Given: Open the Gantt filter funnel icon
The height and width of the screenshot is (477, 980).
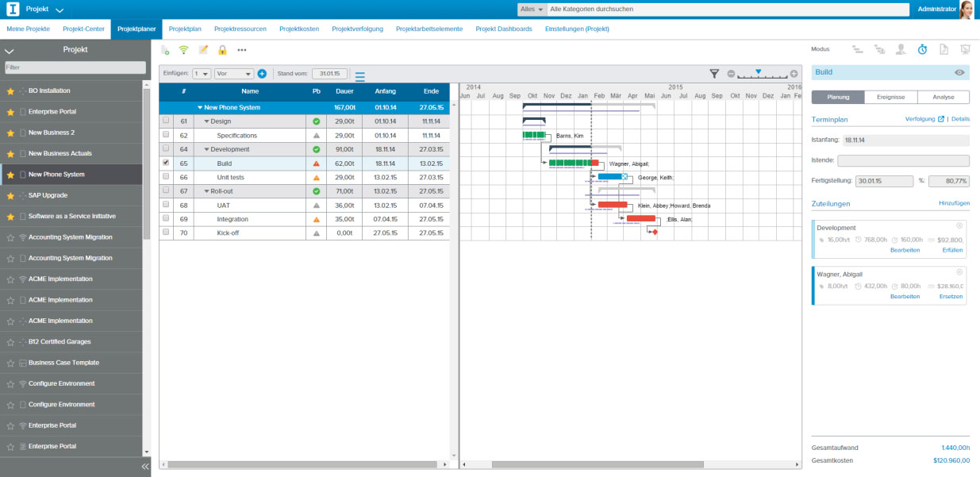Looking at the screenshot, I should [x=714, y=73].
